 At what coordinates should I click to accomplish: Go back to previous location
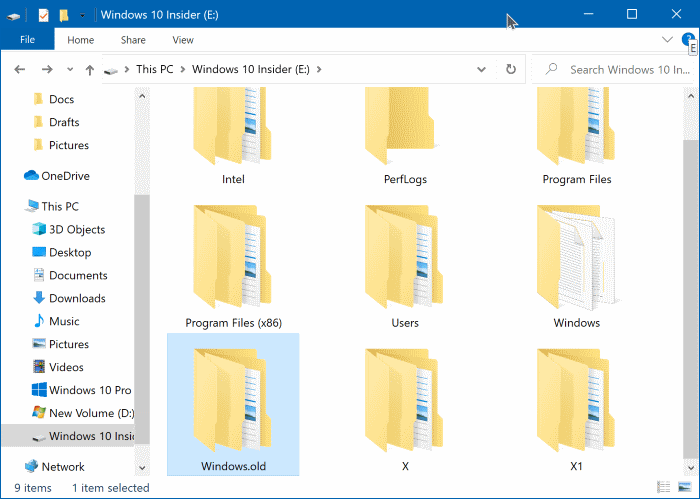click(x=20, y=70)
